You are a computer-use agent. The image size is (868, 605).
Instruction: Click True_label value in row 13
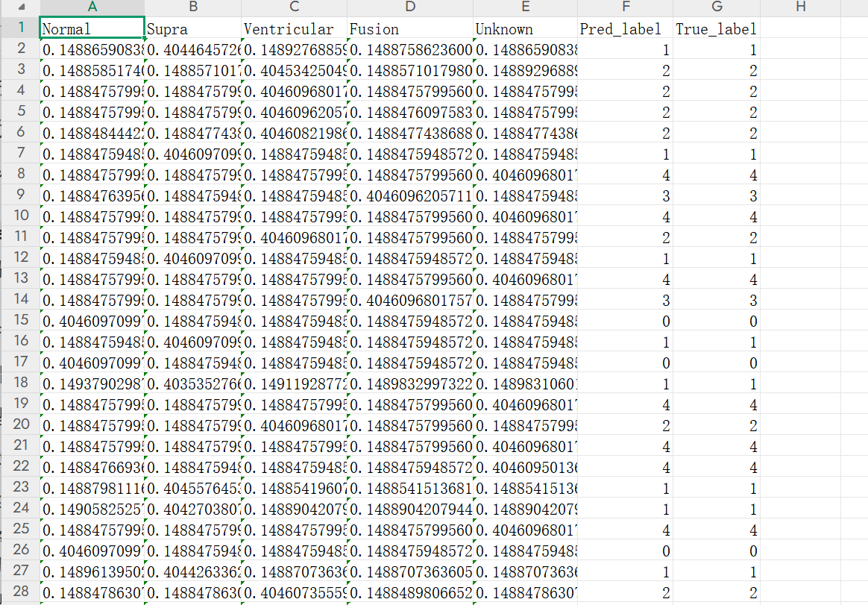tap(717, 280)
